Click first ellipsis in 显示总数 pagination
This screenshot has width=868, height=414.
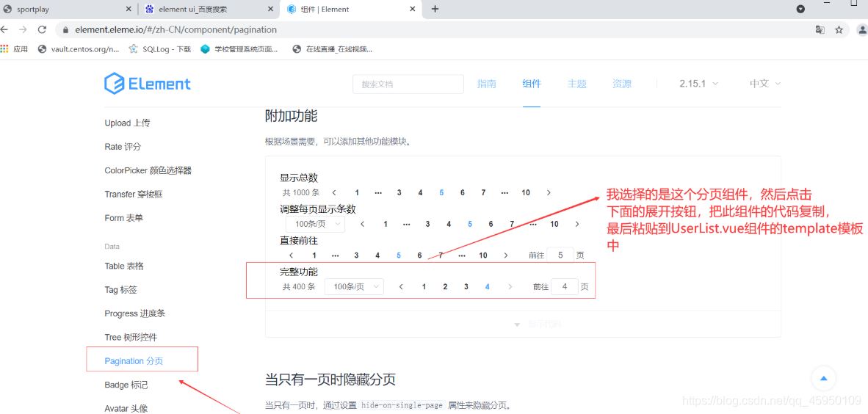379,192
